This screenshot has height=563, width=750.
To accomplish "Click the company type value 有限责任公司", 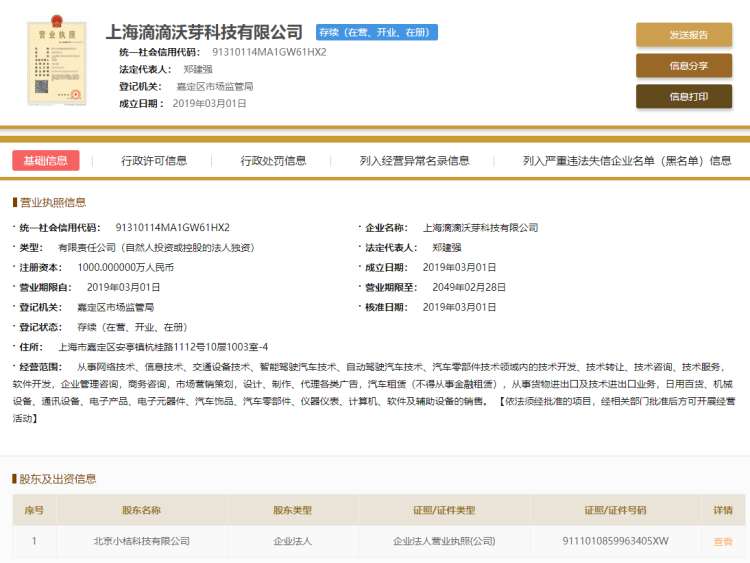I will point(156,247).
